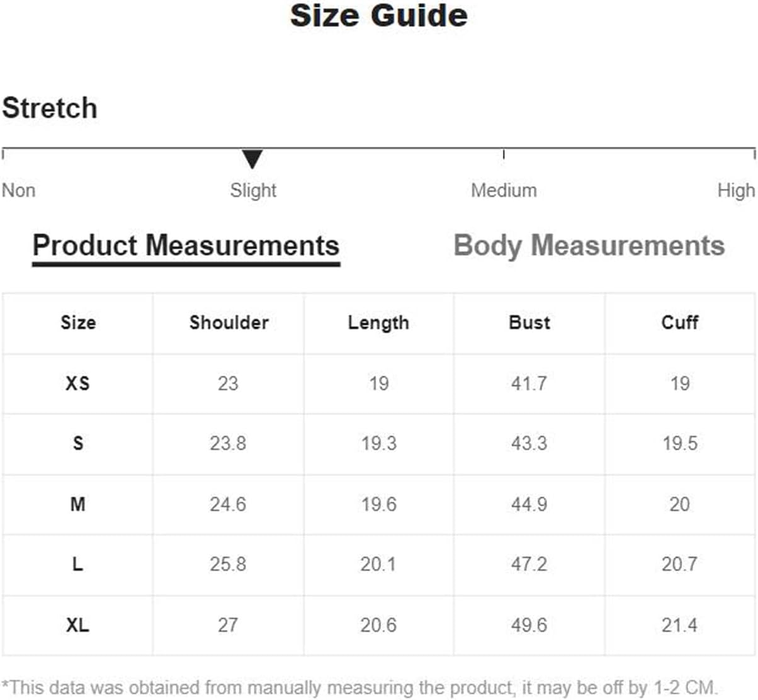Screen dimensions: 758x700
Task: Select the Non stretch label
Action: pyautogui.click(x=19, y=190)
